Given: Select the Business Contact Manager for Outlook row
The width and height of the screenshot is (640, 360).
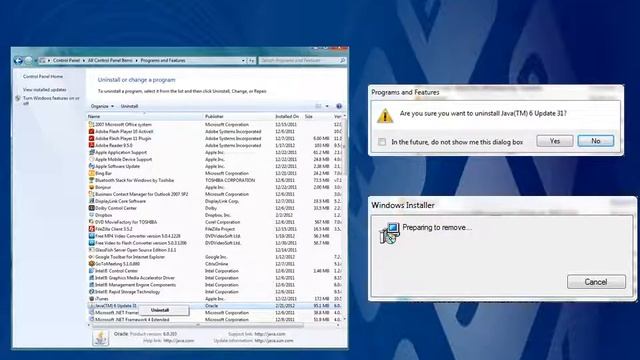Looking at the screenshot, I should click(215, 194).
